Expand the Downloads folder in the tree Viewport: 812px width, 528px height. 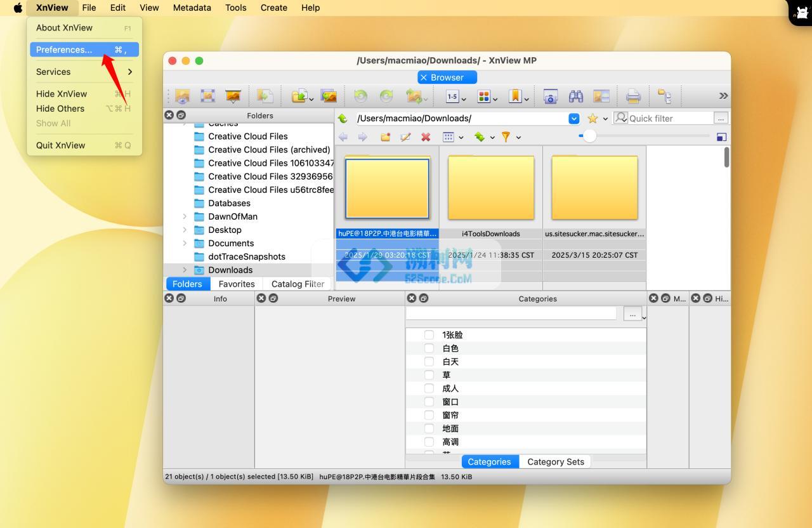coord(185,270)
